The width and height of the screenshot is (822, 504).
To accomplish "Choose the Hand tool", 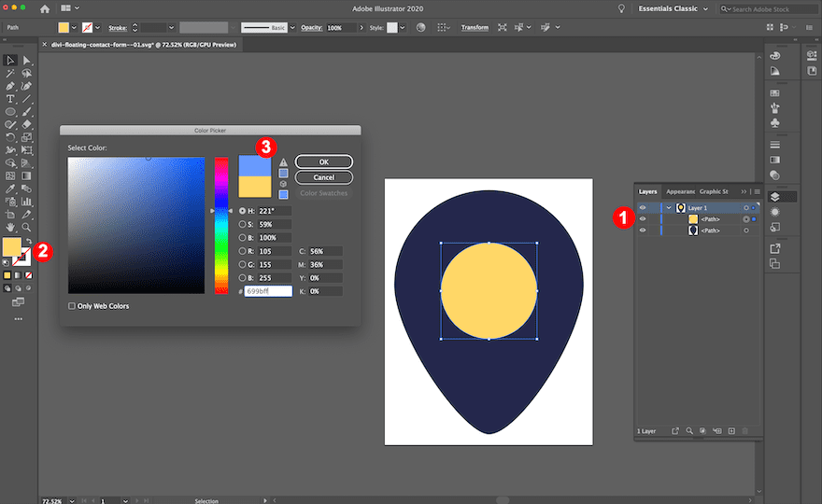I will pos(10,226).
